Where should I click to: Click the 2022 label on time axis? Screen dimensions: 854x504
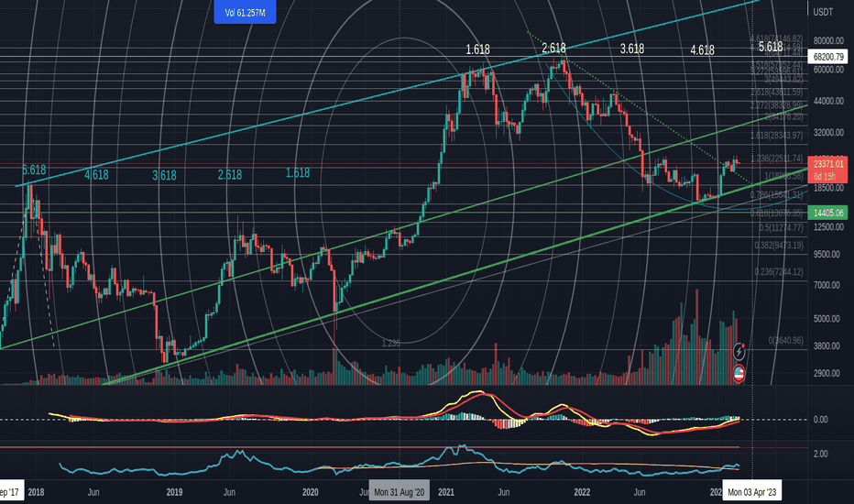582,492
